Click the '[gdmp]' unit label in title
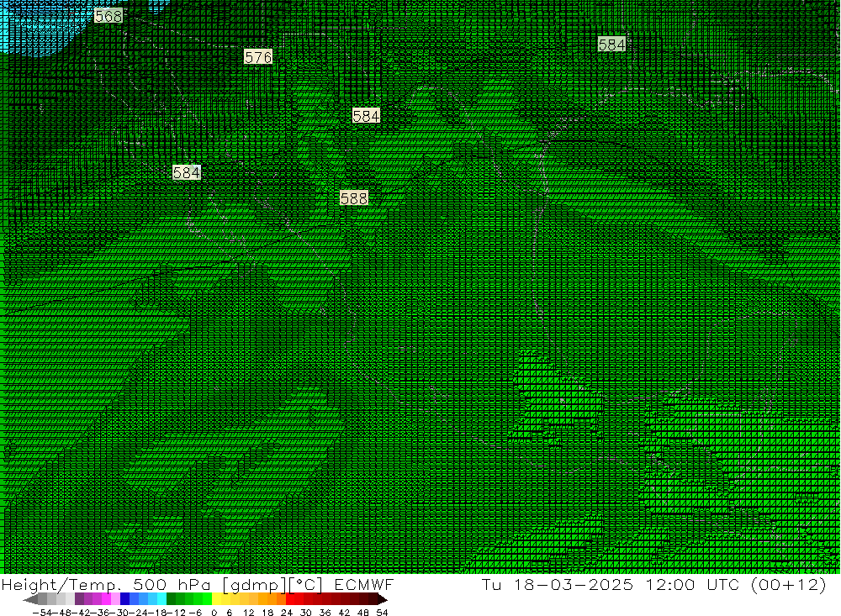841x616 pixels. coord(255,585)
